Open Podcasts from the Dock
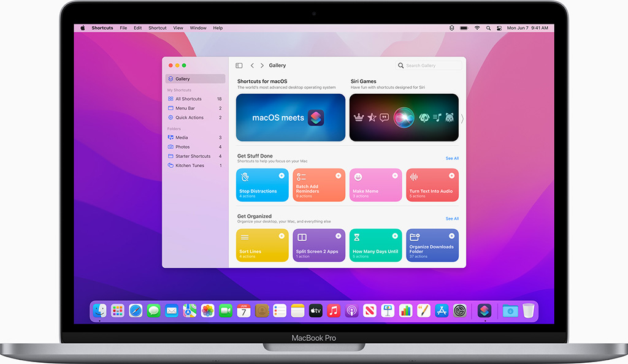The width and height of the screenshot is (628, 364). pos(351,311)
